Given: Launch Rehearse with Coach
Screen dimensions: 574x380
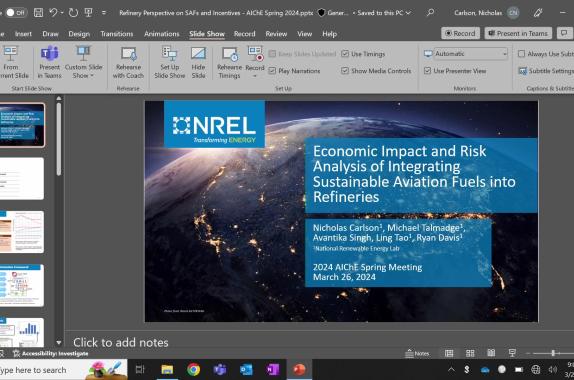Looking at the screenshot, I should (128, 62).
